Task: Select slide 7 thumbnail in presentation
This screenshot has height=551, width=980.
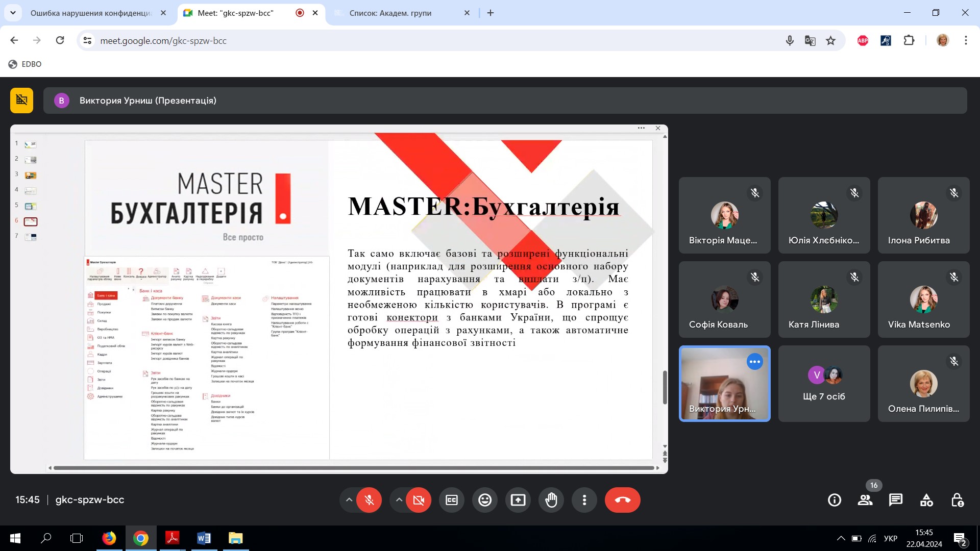Action: 31,237
